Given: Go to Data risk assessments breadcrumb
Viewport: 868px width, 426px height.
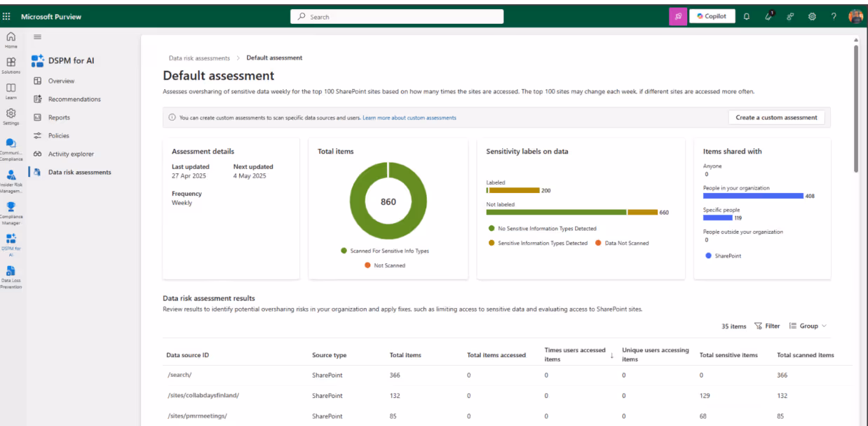Looking at the screenshot, I should click(199, 58).
